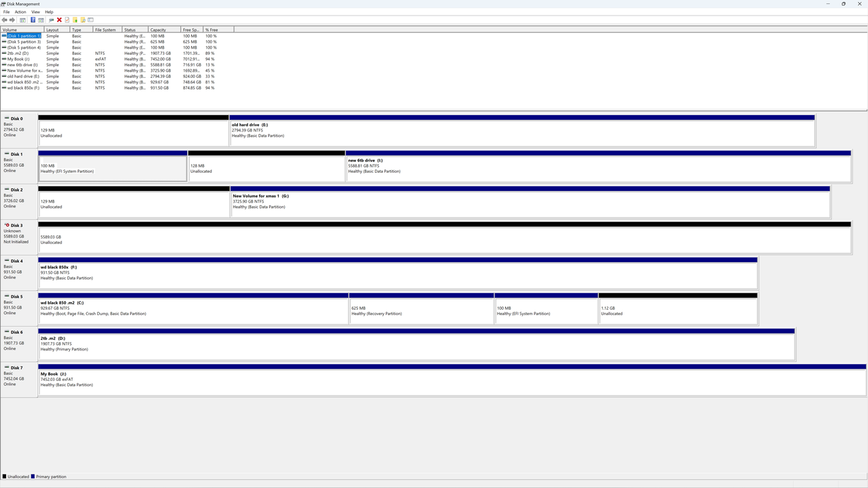Open the blue Help question-mark toolbar icon
The image size is (868, 488).
pyautogui.click(x=33, y=20)
